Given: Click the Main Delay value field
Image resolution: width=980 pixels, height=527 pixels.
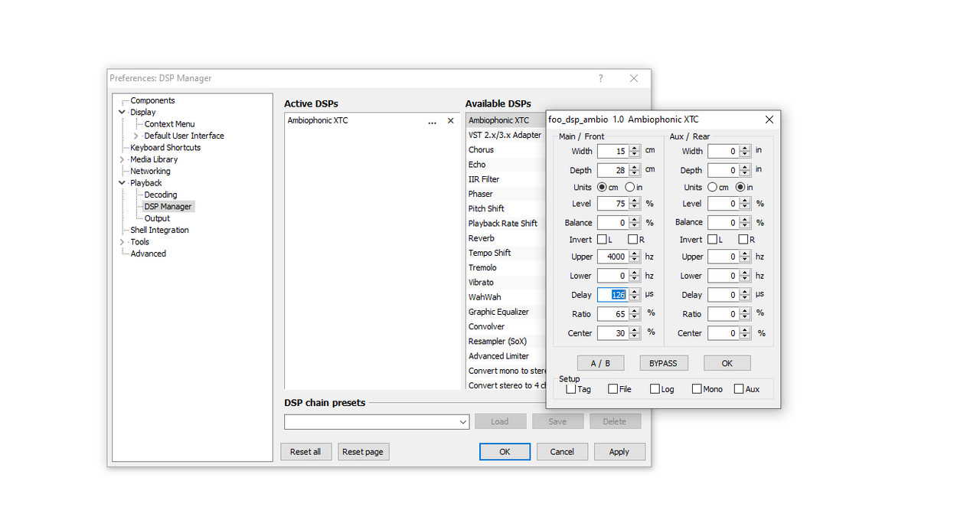Looking at the screenshot, I should point(612,295).
